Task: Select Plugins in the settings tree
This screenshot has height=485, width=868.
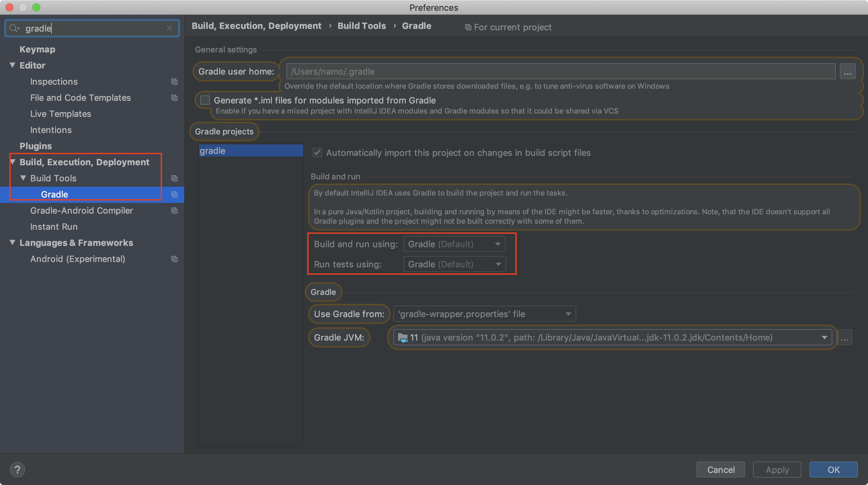Action: click(x=36, y=146)
